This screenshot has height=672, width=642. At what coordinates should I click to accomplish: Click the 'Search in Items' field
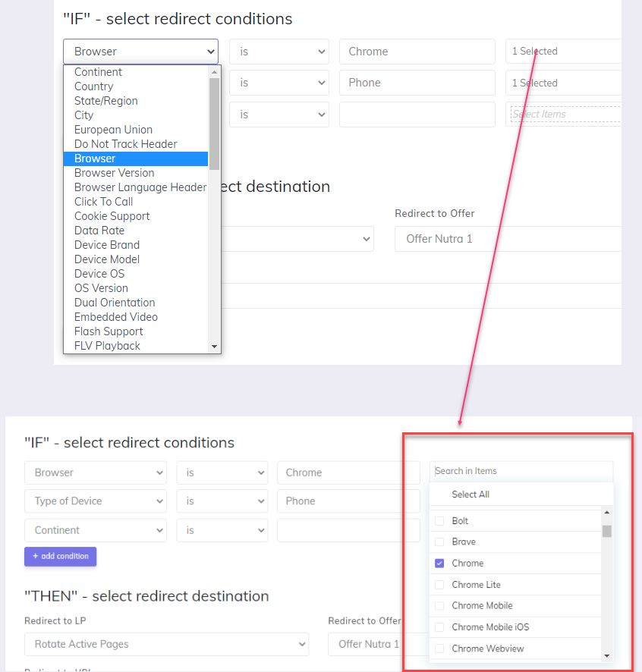tap(521, 471)
